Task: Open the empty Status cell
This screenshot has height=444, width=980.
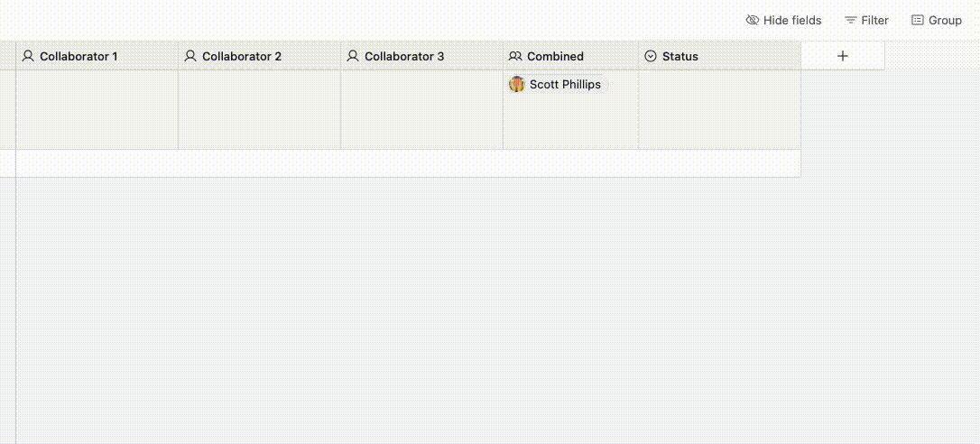Action: [x=719, y=109]
